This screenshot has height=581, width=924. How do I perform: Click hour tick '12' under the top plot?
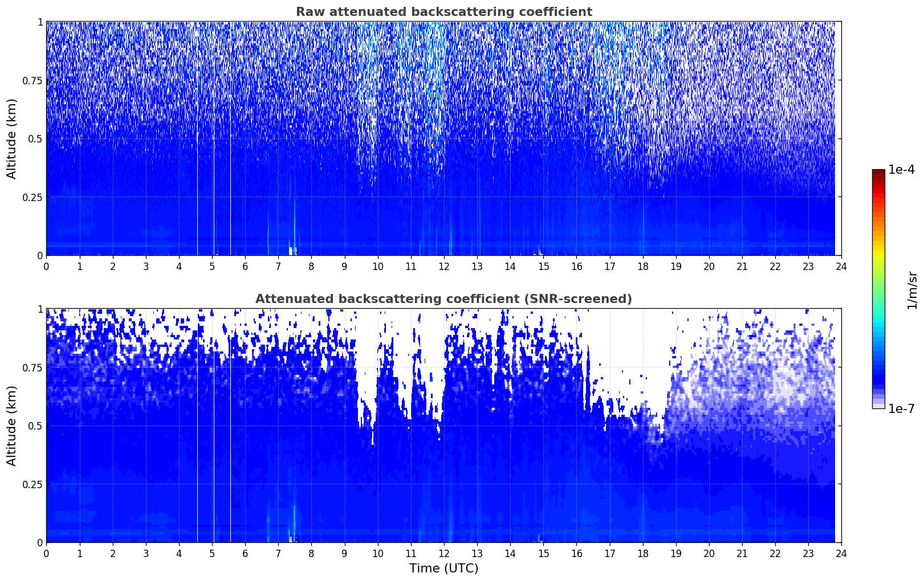coord(444,266)
